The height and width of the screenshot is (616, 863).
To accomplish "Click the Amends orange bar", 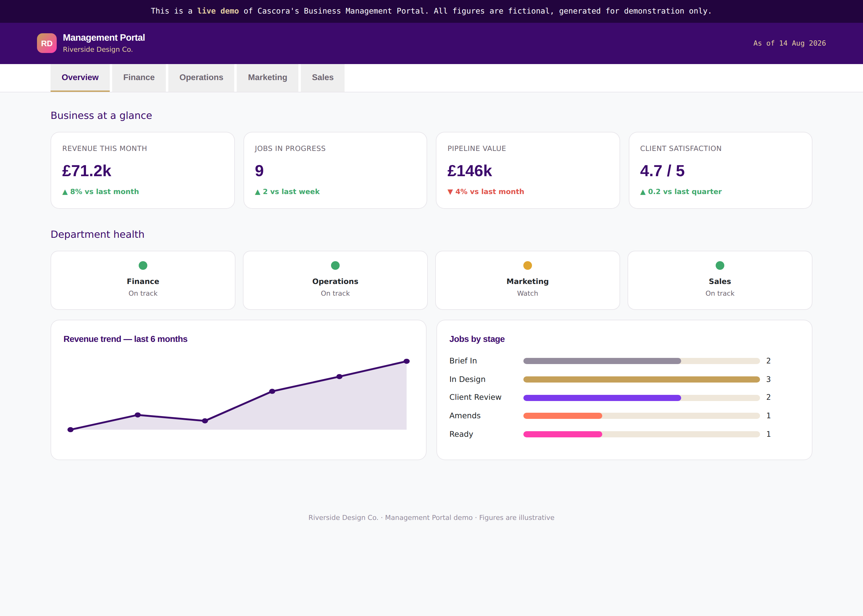I will 562,416.
